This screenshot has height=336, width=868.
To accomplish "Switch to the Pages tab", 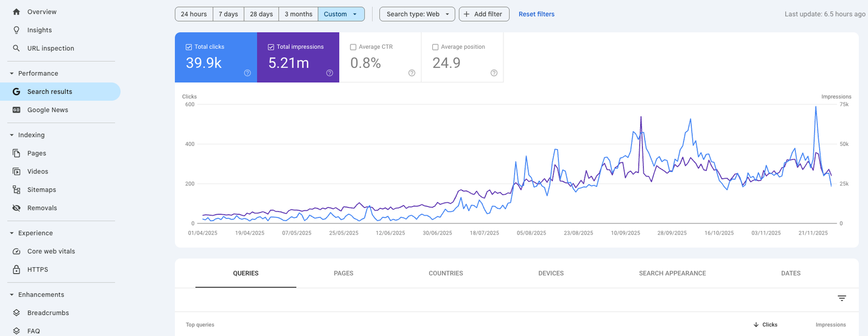I will (343, 274).
